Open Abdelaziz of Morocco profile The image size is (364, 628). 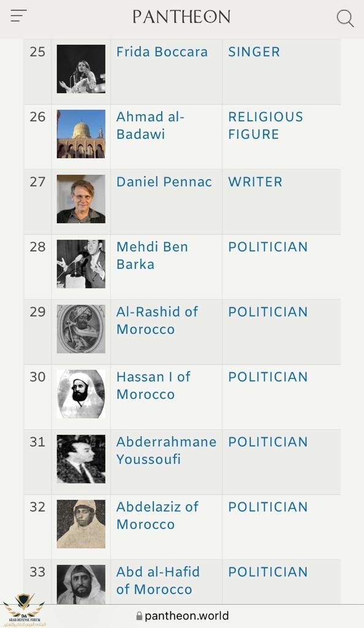[x=157, y=515]
